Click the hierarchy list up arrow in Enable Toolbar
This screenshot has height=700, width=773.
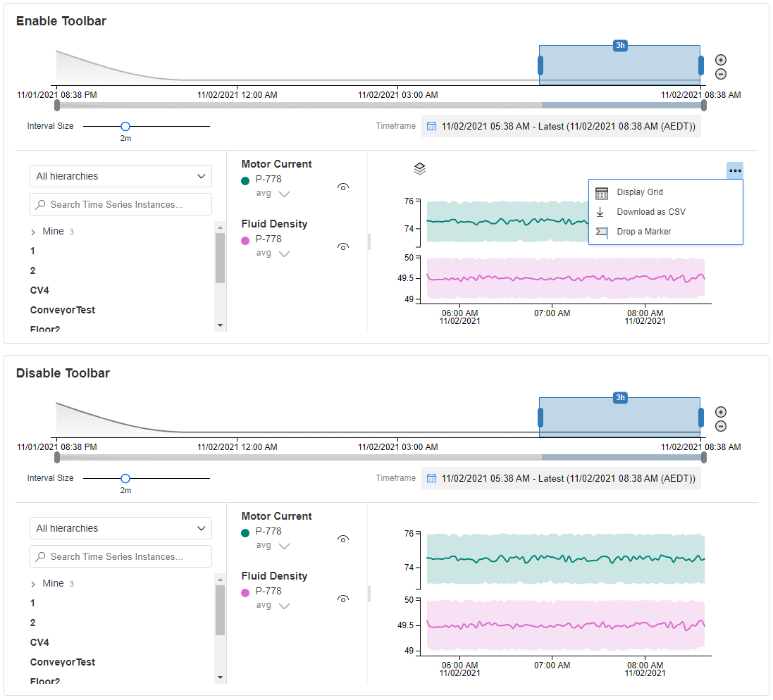point(221,227)
